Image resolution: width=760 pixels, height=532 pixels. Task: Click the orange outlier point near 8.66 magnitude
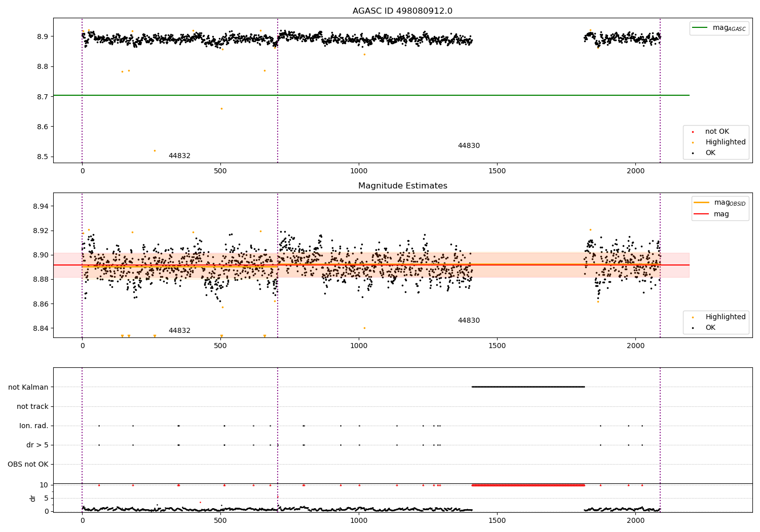221,108
